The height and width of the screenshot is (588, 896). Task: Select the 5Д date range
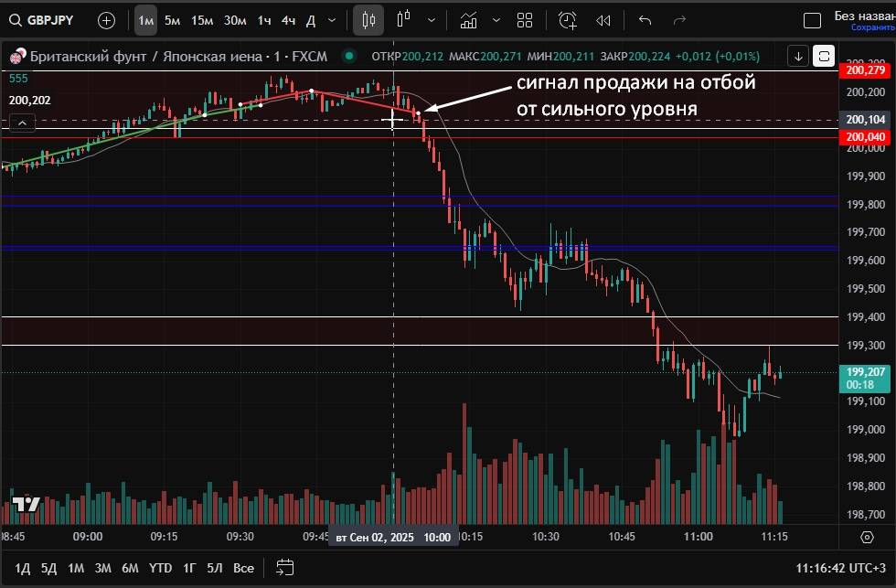pos(48,568)
